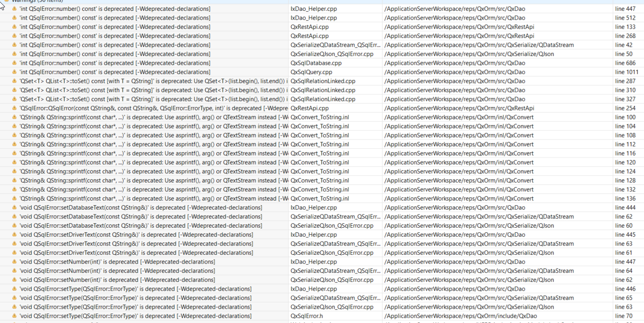
Task: Click the QxSqlError.h resource cell
Action: [307, 316]
